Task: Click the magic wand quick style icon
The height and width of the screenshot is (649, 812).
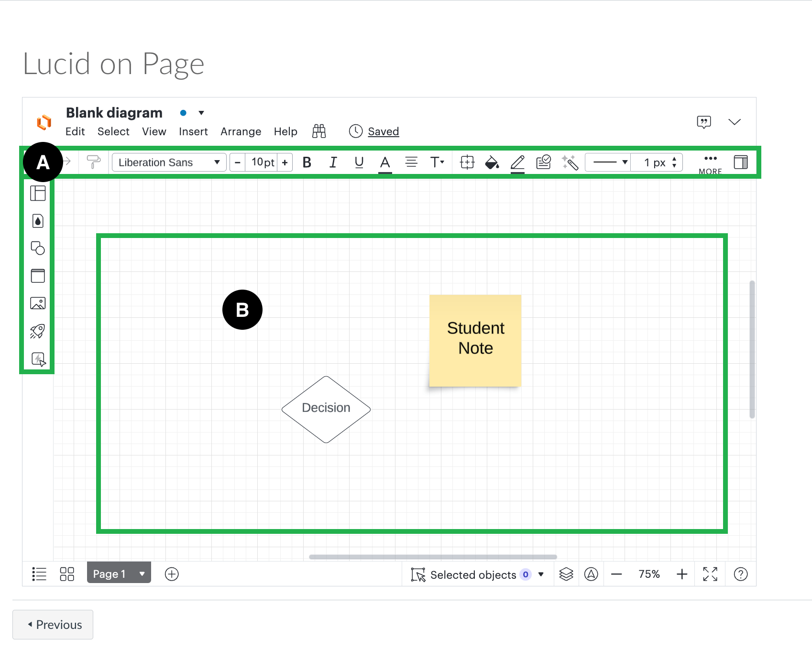Action: click(570, 162)
